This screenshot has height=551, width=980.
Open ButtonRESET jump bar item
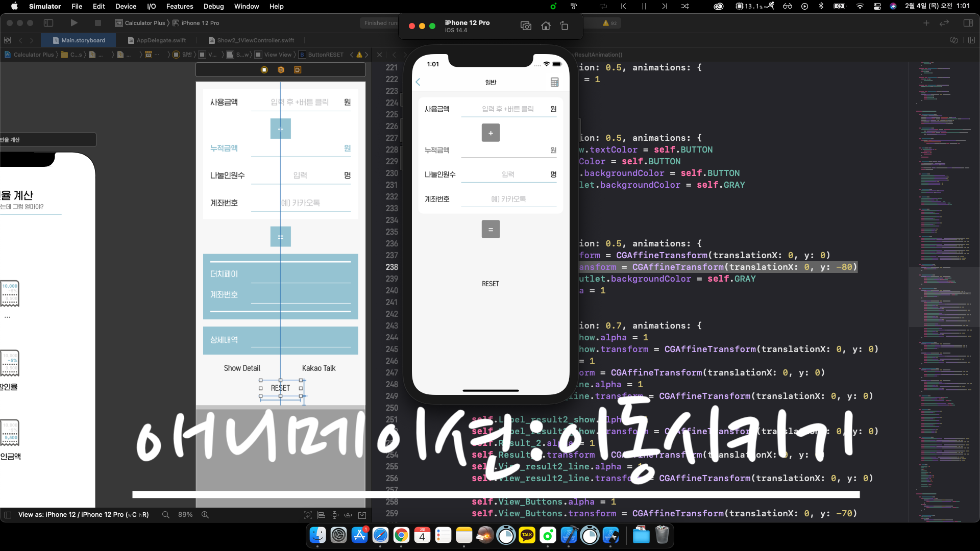point(325,55)
